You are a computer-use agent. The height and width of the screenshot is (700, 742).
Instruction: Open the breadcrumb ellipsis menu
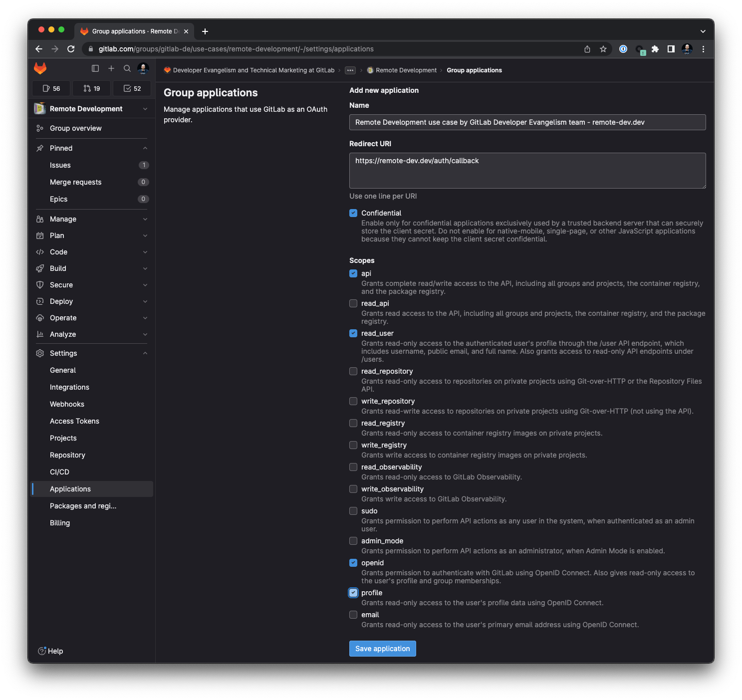[351, 70]
